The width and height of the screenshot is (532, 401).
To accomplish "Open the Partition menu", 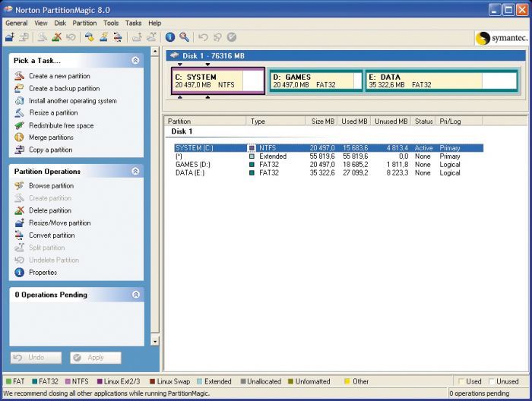I will 84,23.
